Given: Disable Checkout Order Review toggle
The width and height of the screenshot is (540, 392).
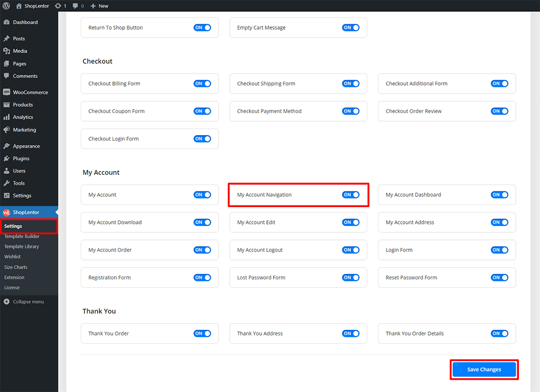Looking at the screenshot, I should coord(499,111).
